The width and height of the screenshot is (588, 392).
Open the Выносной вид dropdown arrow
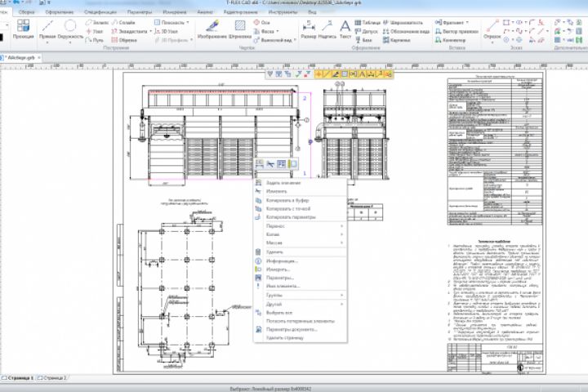coord(295,40)
